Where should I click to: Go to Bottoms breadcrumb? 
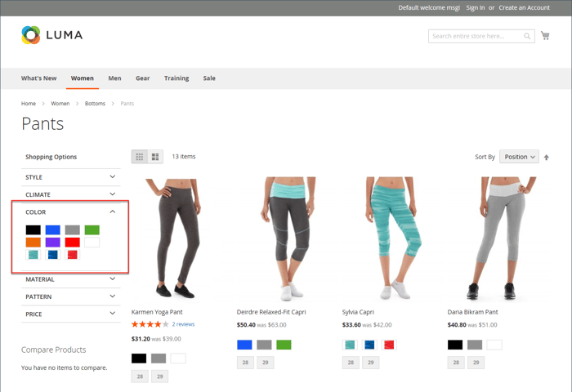click(95, 104)
